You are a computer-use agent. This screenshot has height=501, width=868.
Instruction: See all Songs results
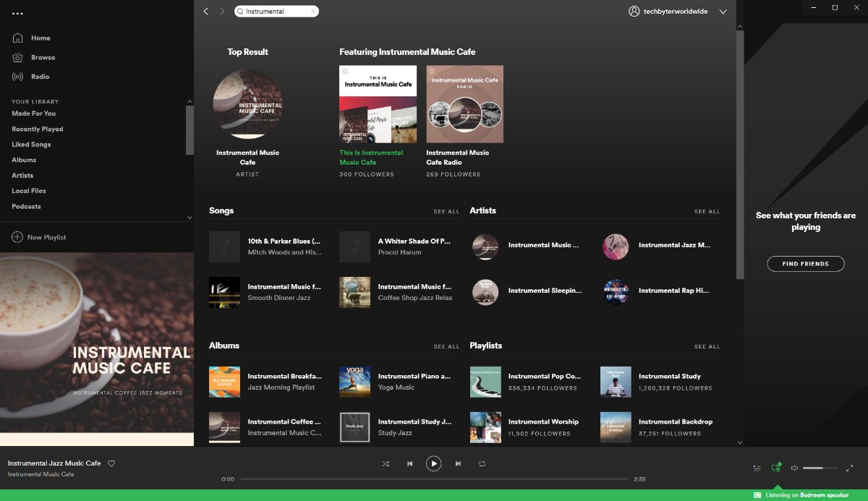(446, 212)
